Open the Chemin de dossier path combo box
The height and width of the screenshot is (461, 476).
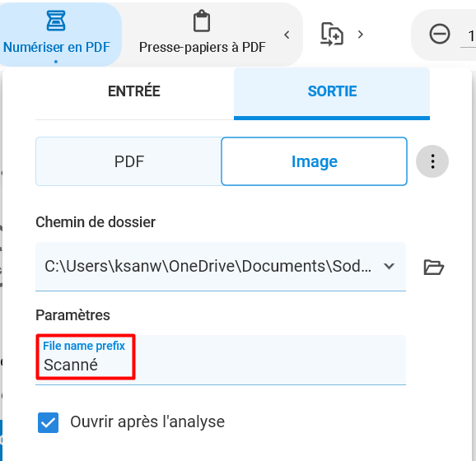[221, 267]
